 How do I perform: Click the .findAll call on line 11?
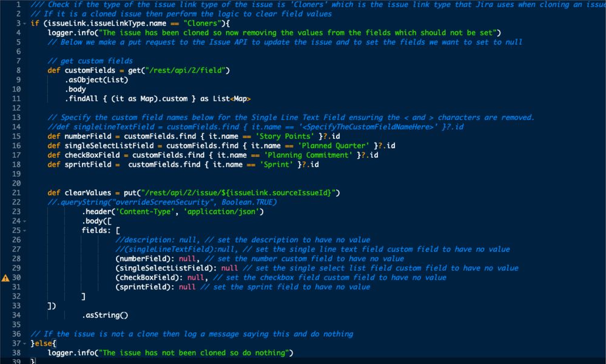pos(81,99)
